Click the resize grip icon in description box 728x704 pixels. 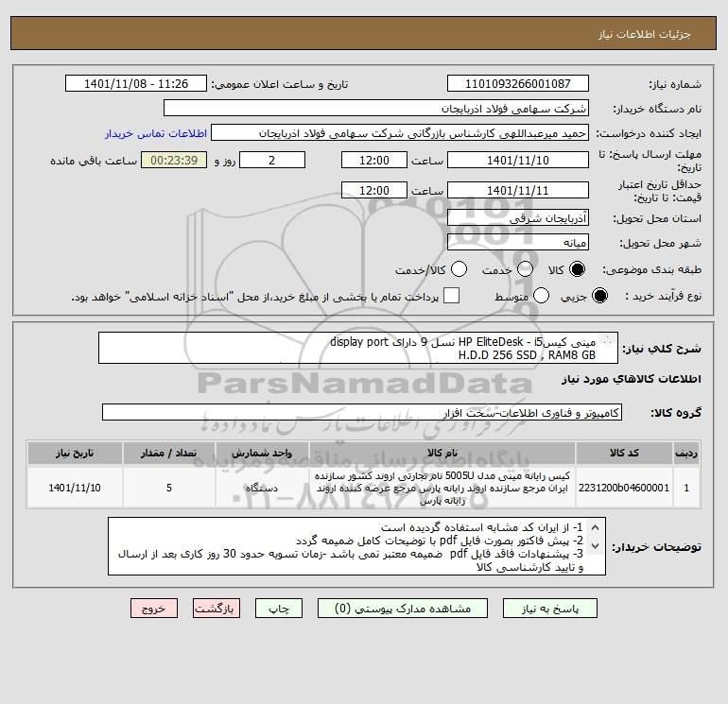point(607,341)
